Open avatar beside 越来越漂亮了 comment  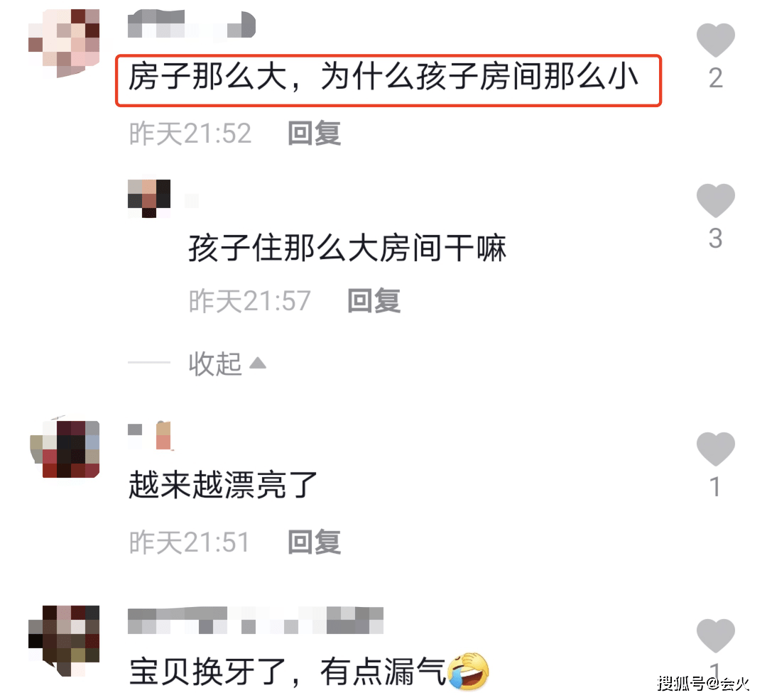65,449
